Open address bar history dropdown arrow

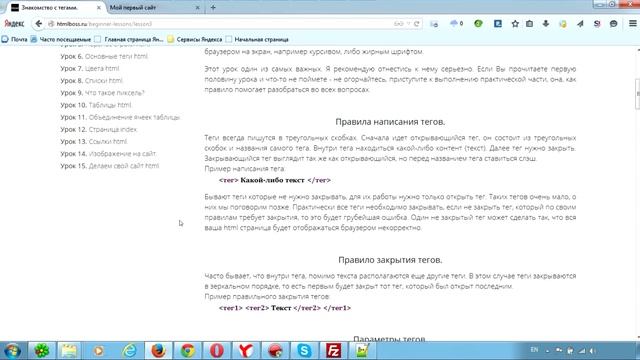[408, 24]
